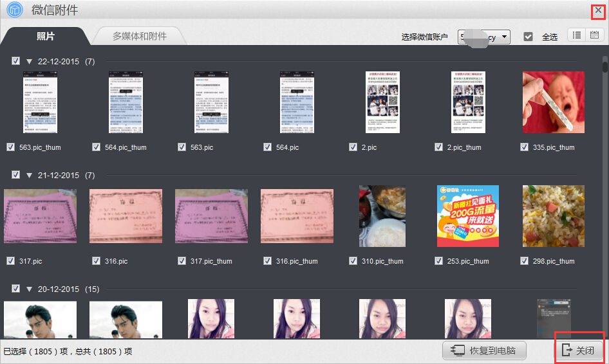The width and height of the screenshot is (609, 364).
Task: Collapse the 21-12-2015 photo group
Action: [x=30, y=176]
